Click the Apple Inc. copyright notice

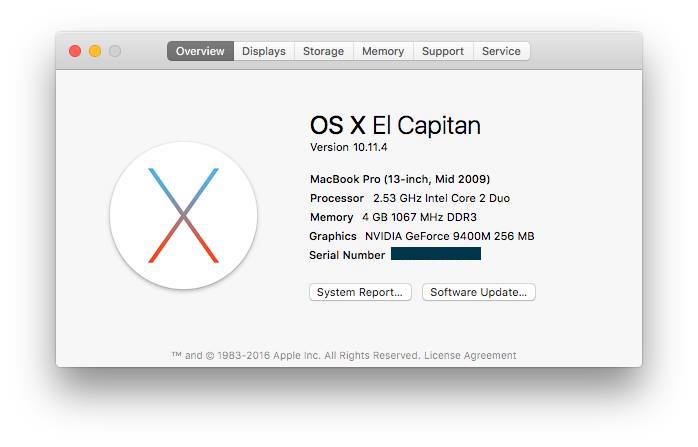[296, 355]
